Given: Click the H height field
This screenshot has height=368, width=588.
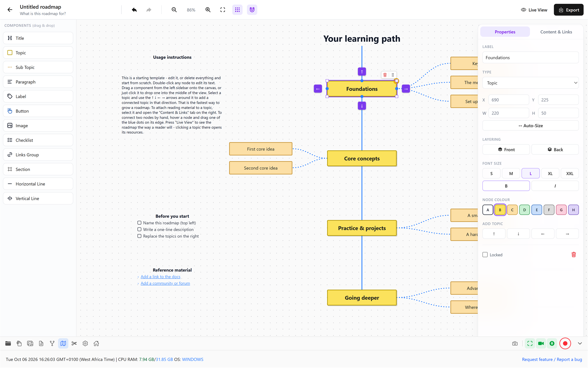Looking at the screenshot, I should pos(558,113).
